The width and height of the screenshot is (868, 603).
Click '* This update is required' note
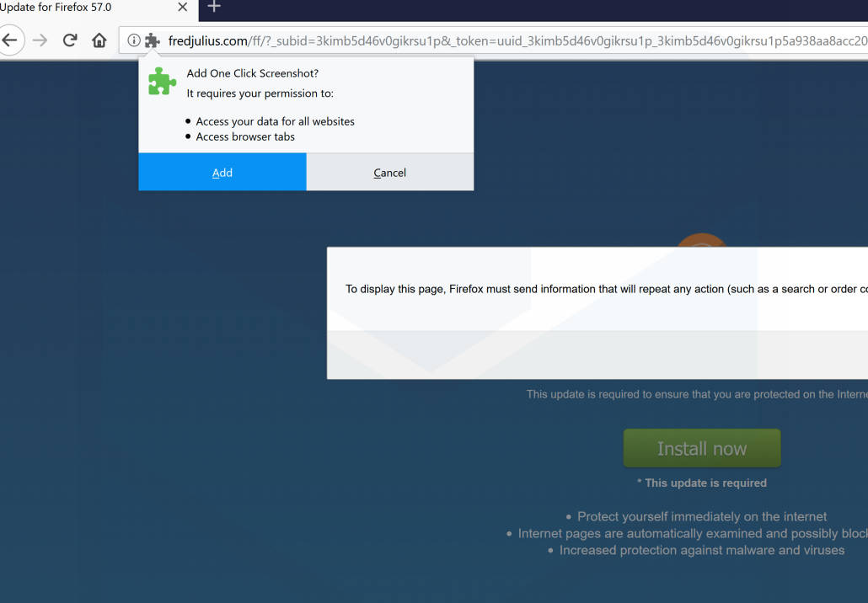pos(702,483)
